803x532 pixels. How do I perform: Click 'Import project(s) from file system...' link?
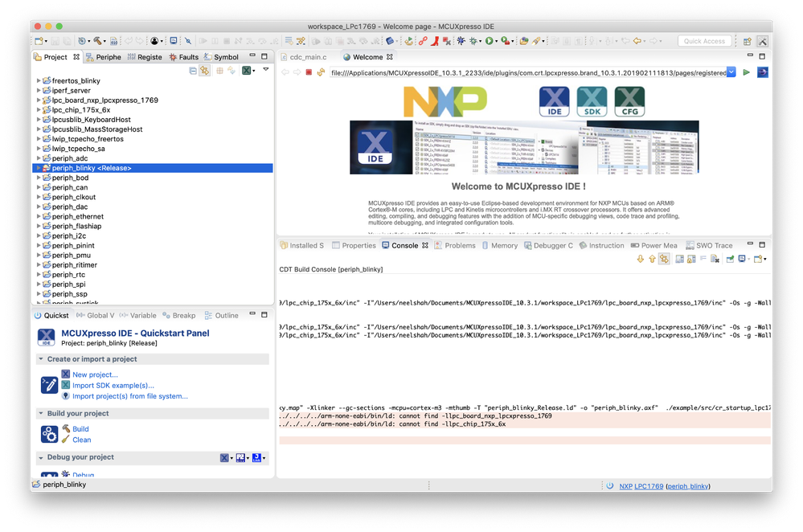click(130, 396)
